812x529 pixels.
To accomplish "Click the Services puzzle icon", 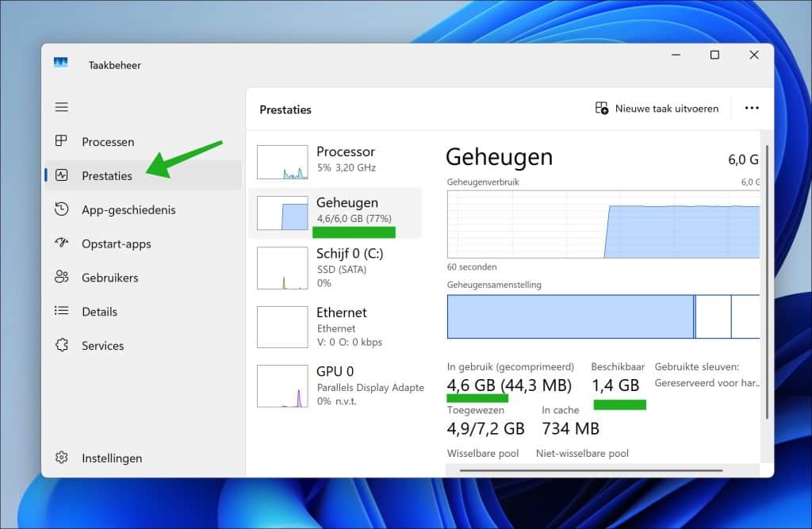I will pos(62,345).
